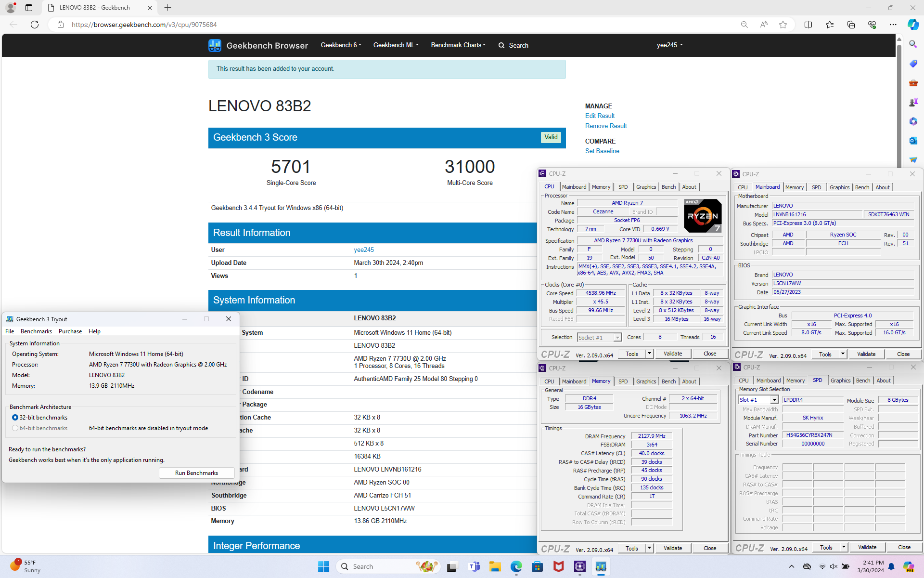The height and width of the screenshot is (578, 924).
Task: Click yee245 user link in Result Information
Action: coord(364,250)
